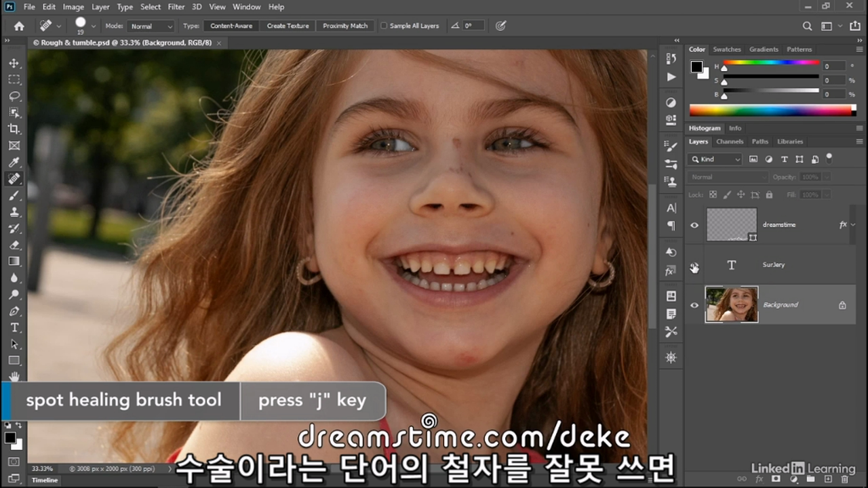This screenshot has width=868, height=488.
Task: Select the Clone Stamp tool
Action: click(14, 211)
